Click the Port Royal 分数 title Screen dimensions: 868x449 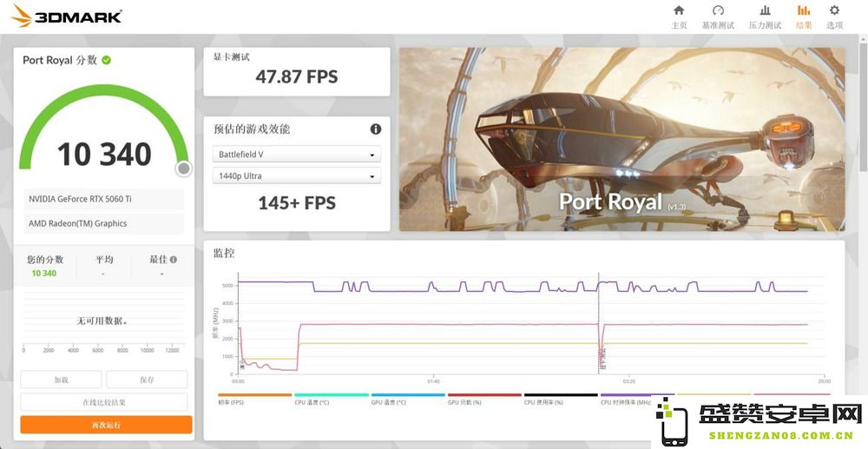pos(60,60)
